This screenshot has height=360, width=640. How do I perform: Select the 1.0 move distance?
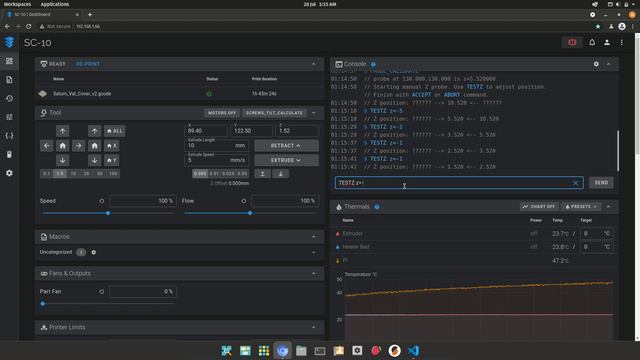tap(60, 173)
